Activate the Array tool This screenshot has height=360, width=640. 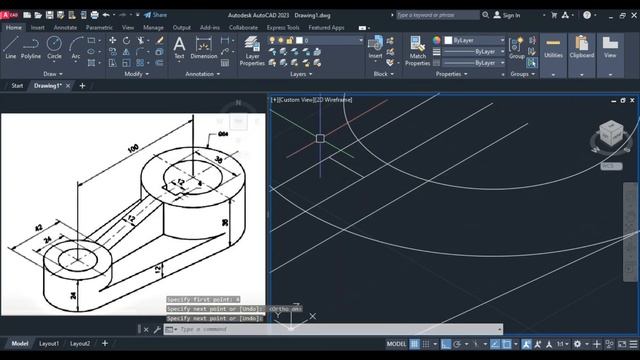[140, 63]
